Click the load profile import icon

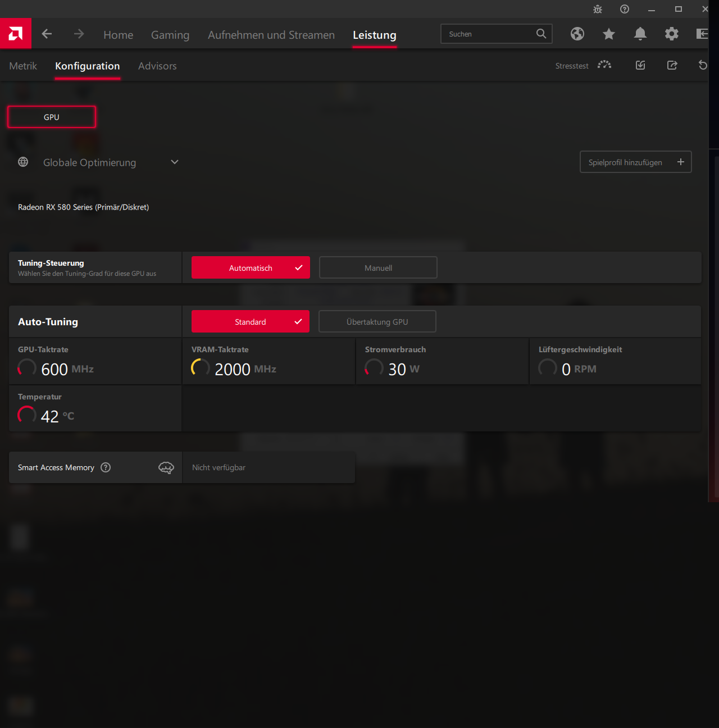click(x=640, y=65)
